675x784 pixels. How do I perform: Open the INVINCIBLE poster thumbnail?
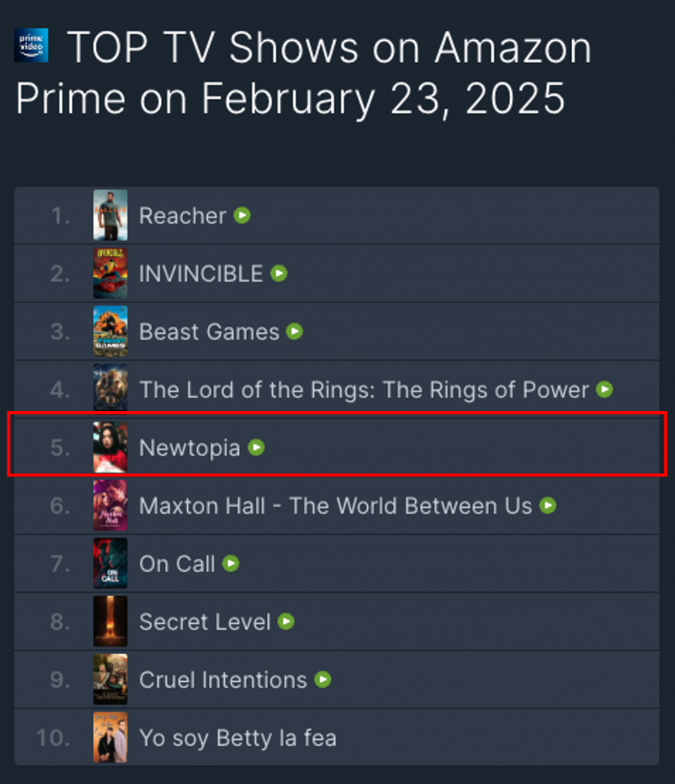point(110,273)
